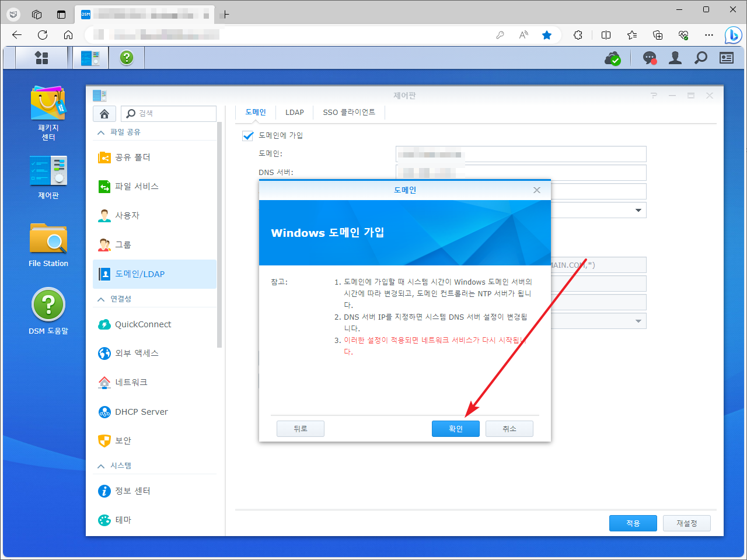Open 공유 폴더 in the sidebar

[154, 157]
